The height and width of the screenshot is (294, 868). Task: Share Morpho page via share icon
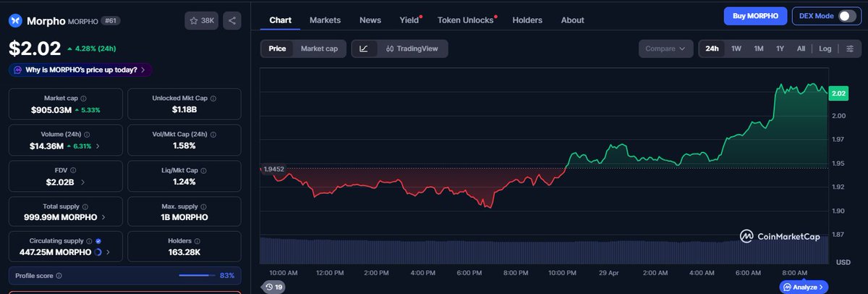tap(232, 20)
